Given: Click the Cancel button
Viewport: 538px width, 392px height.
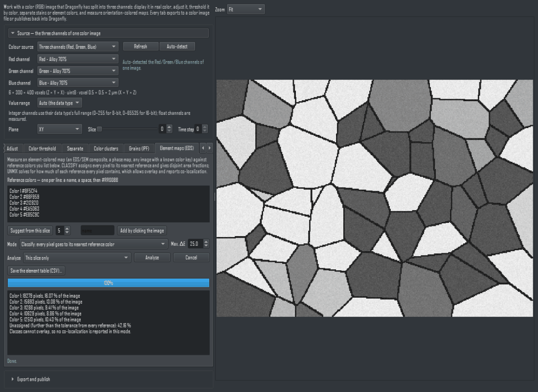Looking at the screenshot, I should [x=191, y=258].
